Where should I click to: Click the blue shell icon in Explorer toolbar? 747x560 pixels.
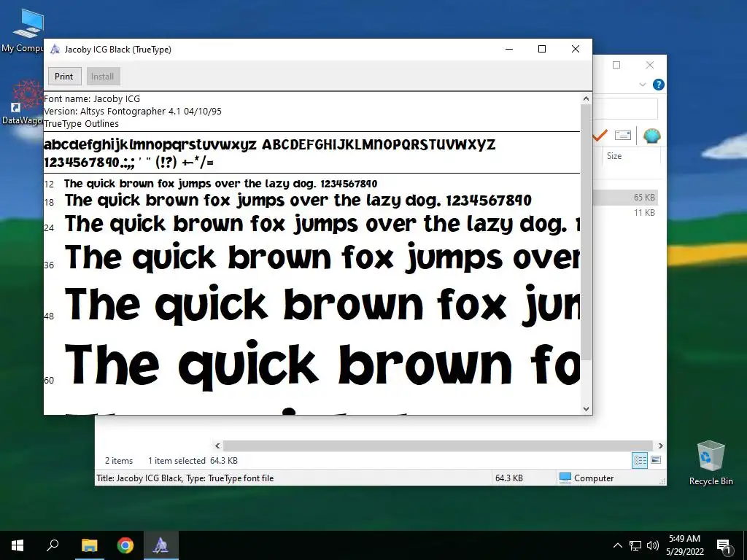pyautogui.click(x=651, y=136)
